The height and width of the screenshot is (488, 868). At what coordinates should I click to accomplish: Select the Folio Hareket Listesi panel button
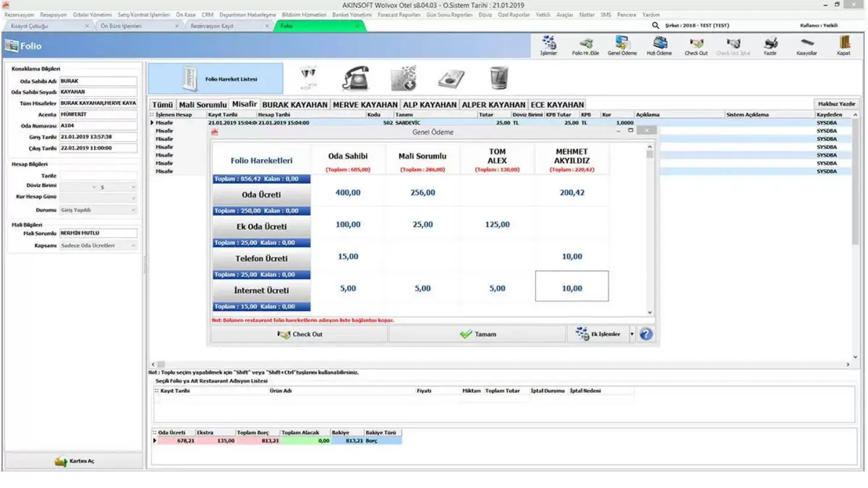(x=215, y=79)
